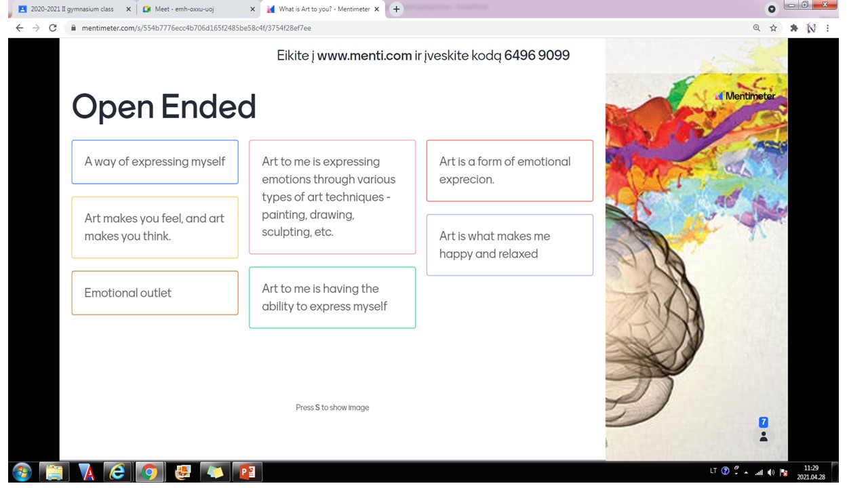Open Internet Explorer from the taskbar

tap(117, 472)
